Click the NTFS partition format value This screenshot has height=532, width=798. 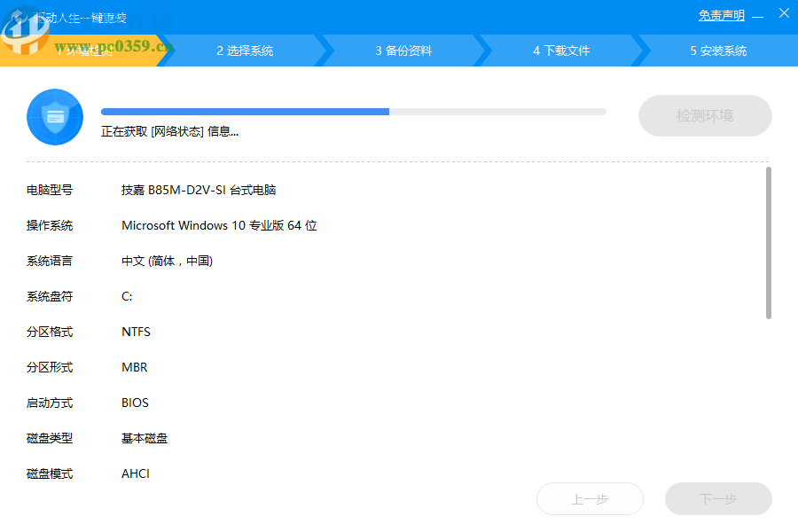coord(136,332)
